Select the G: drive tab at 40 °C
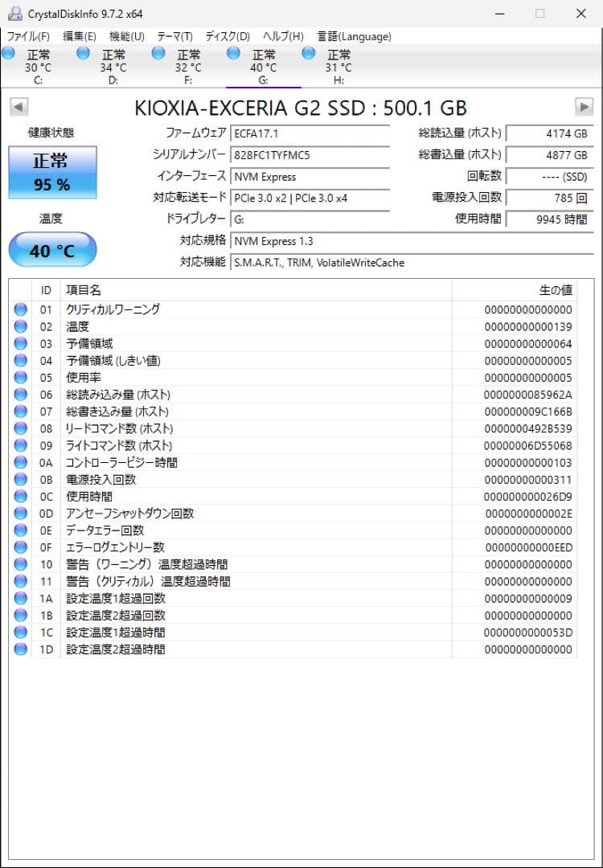 coord(264,67)
